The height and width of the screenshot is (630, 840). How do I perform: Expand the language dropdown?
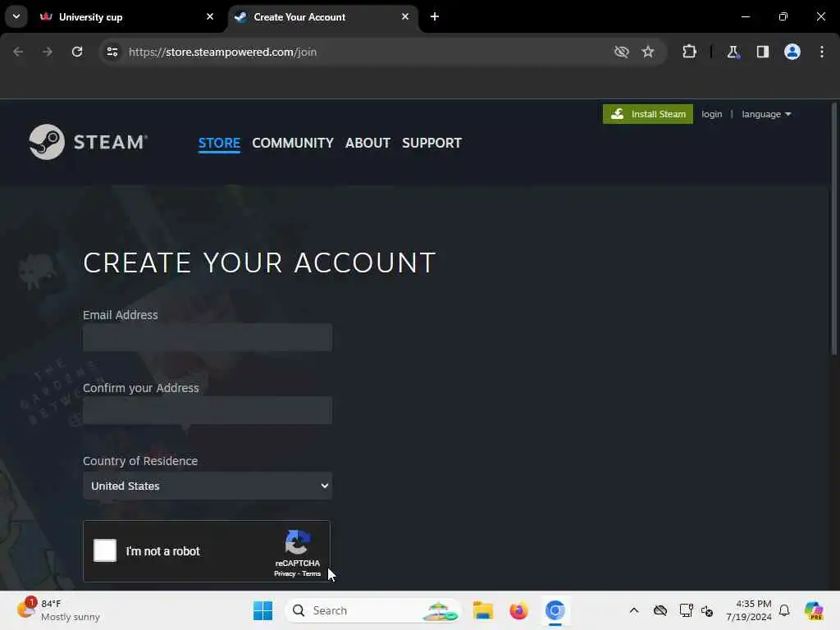[x=766, y=114]
